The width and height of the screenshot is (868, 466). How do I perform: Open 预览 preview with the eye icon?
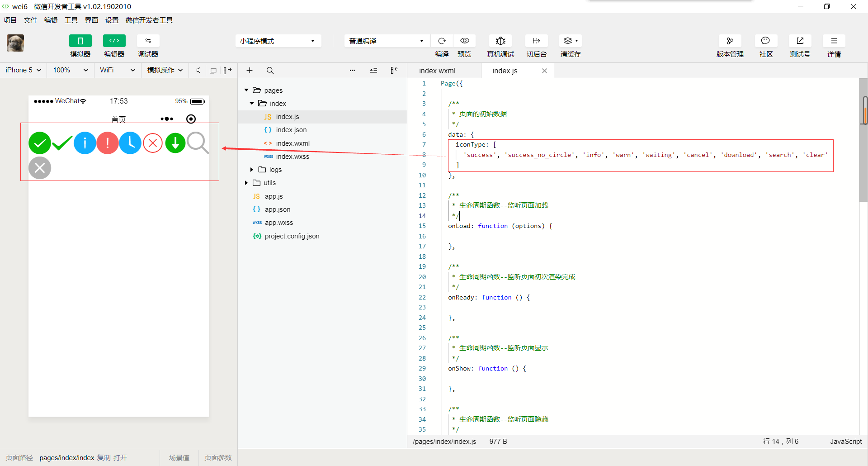pyautogui.click(x=465, y=41)
